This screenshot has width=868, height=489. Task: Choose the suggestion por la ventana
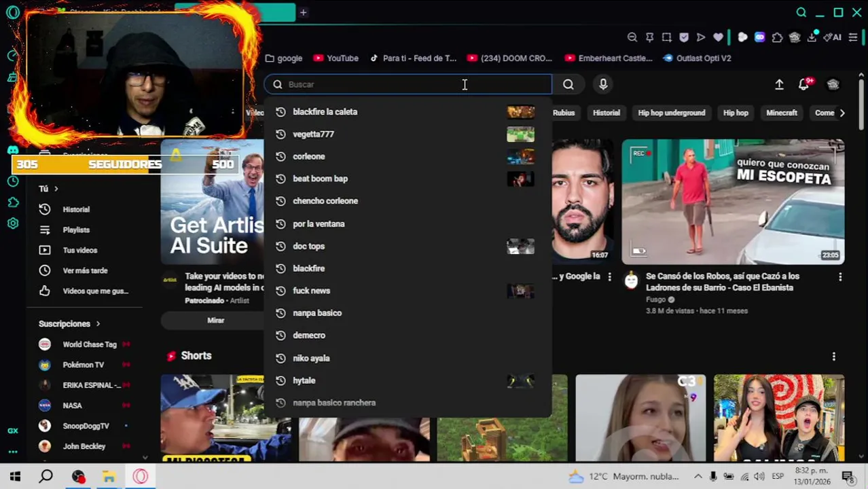point(408,224)
